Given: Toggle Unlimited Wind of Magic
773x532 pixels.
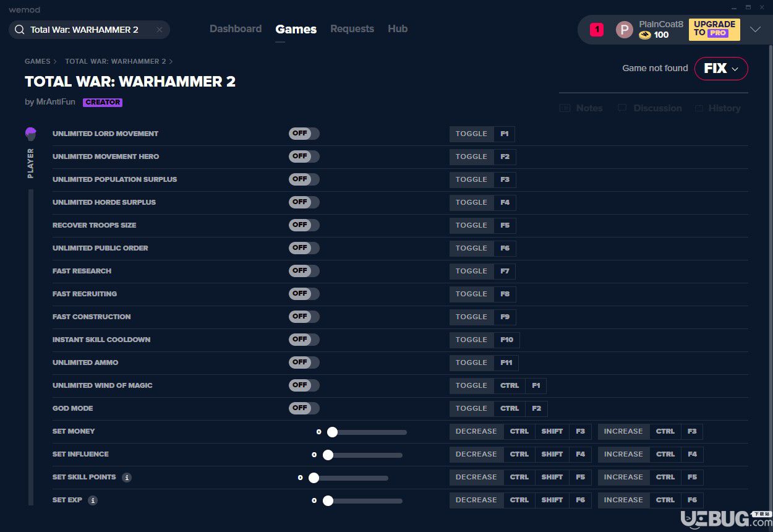Looking at the screenshot, I should (x=304, y=385).
